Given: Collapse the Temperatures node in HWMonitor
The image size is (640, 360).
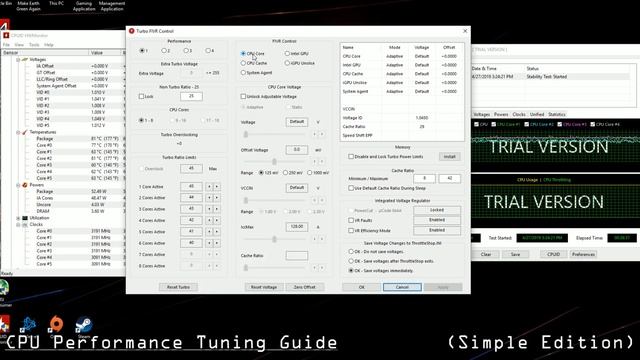Looking at the screenshot, I should [x=18, y=132].
